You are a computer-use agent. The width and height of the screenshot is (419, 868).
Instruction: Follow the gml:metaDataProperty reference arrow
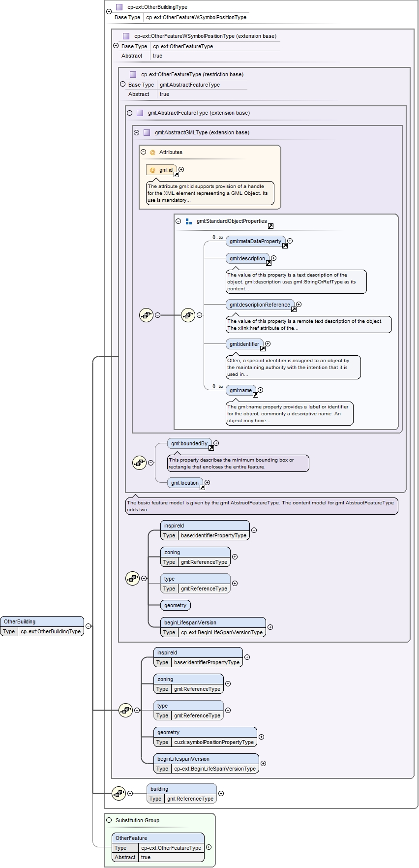pyautogui.click(x=285, y=246)
